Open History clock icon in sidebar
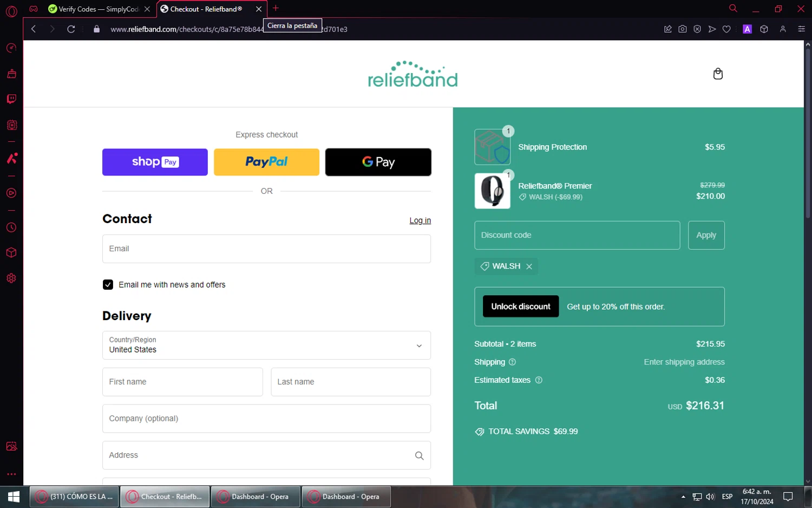This screenshot has height=508, width=812. [11, 227]
